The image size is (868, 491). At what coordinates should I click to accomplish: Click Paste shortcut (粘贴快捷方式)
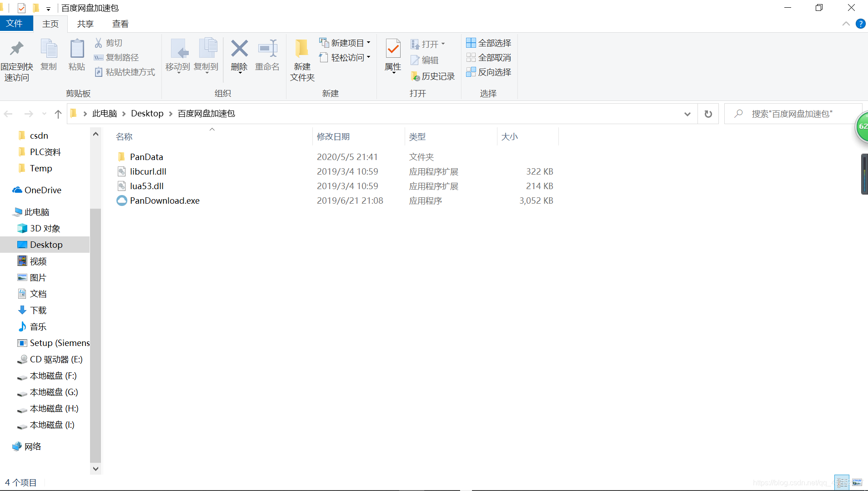(125, 72)
